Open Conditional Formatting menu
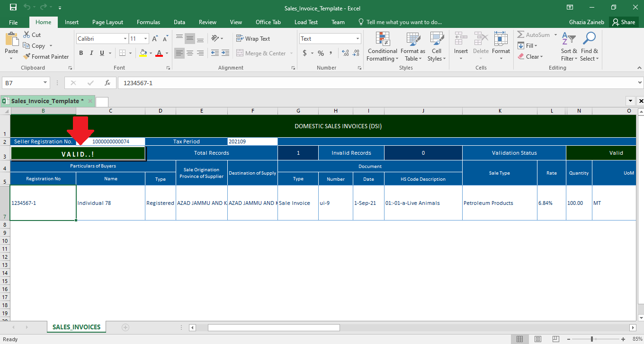Image resolution: width=644 pixels, height=344 pixels. (382, 47)
